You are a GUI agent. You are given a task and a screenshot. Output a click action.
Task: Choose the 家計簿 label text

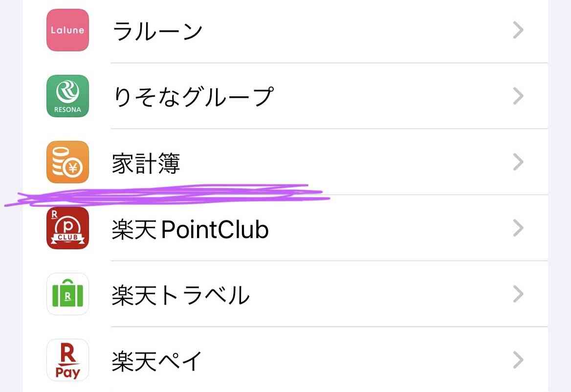(x=146, y=163)
